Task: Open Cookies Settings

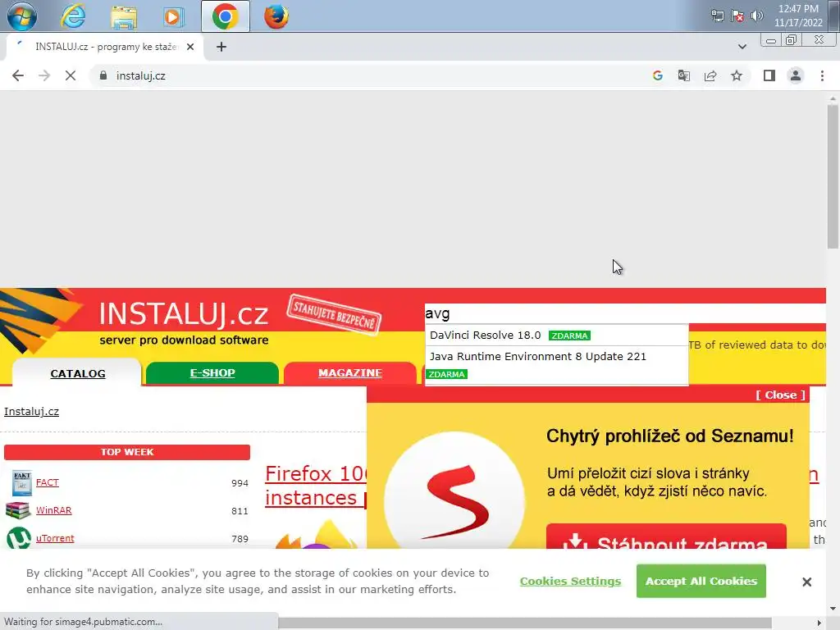Action: (570, 582)
